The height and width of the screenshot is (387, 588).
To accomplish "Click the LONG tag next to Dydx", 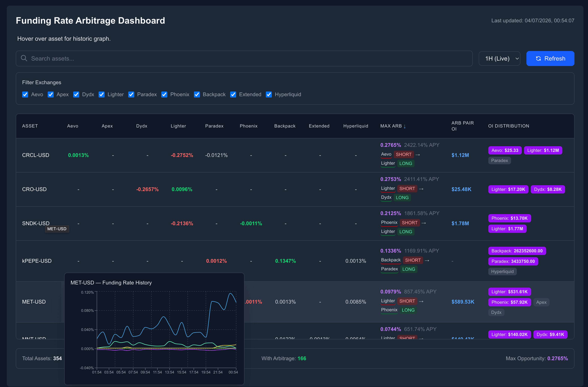I will tap(402, 197).
